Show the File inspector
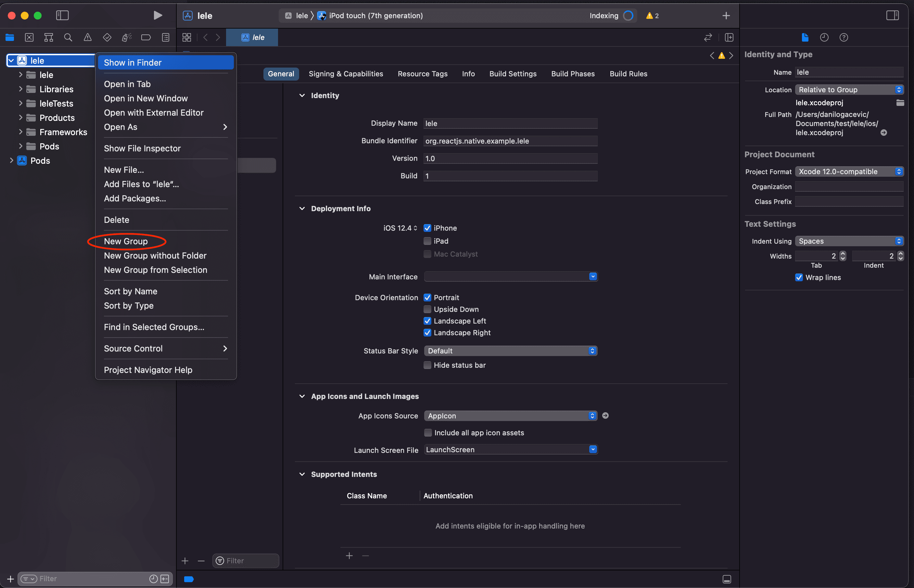This screenshot has height=588, width=914. click(805, 37)
